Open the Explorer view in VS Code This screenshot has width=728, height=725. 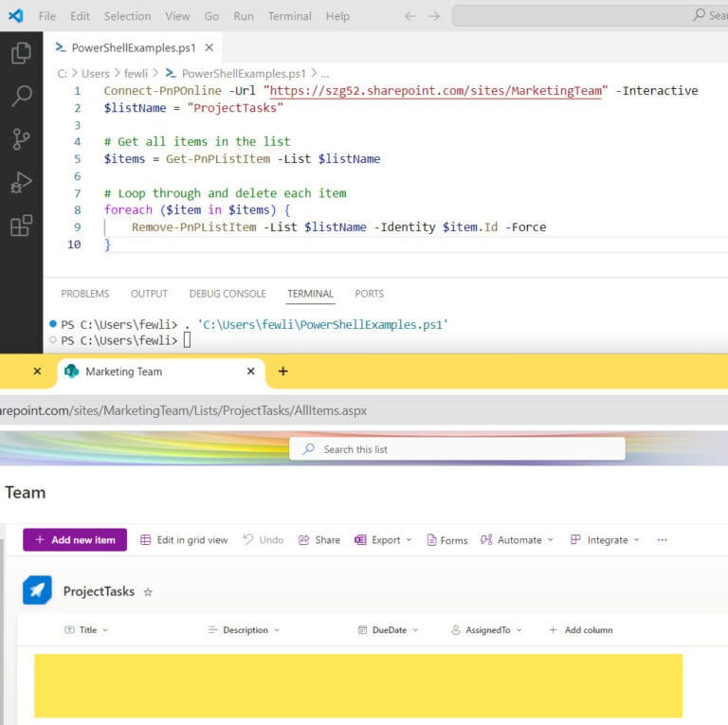tap(22, 53)
